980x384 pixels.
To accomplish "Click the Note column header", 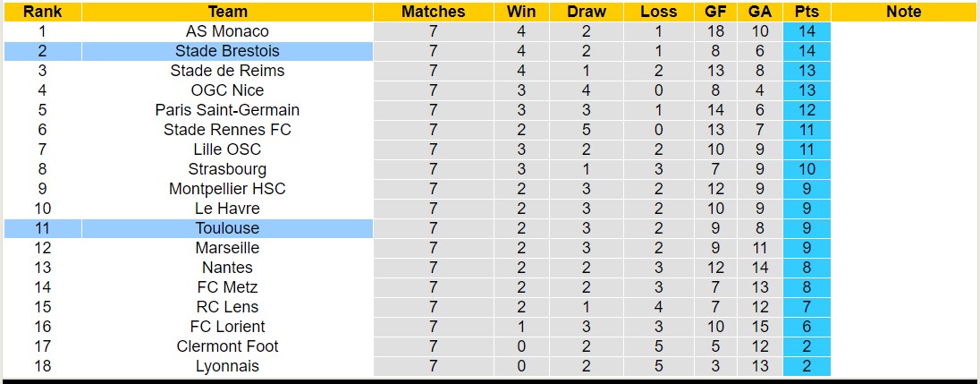I will pyautogui.click(x=903, y=12).
